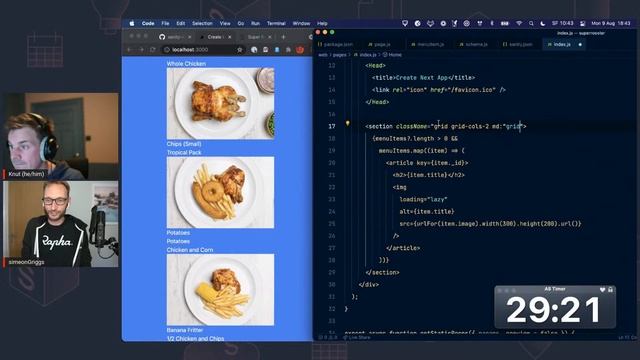Open the sanity.json editor tab
The width and height of the screenshot is (640, 360).
517,44
